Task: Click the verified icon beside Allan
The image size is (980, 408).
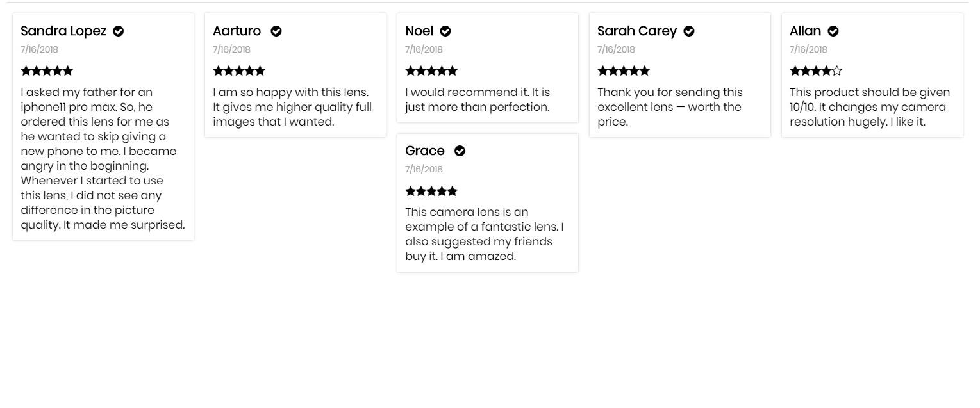Action: point(833,31)
